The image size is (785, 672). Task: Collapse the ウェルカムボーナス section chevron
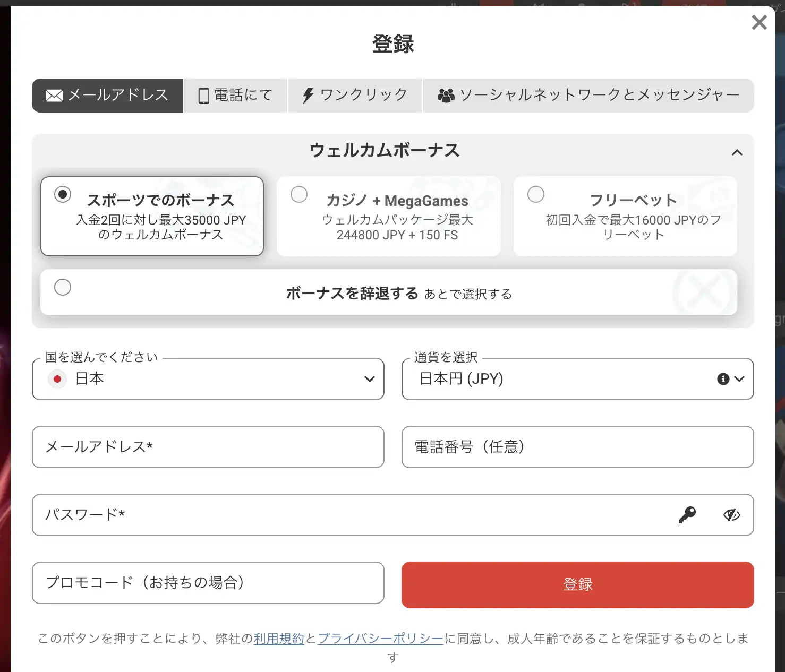[x=737, y=153]
